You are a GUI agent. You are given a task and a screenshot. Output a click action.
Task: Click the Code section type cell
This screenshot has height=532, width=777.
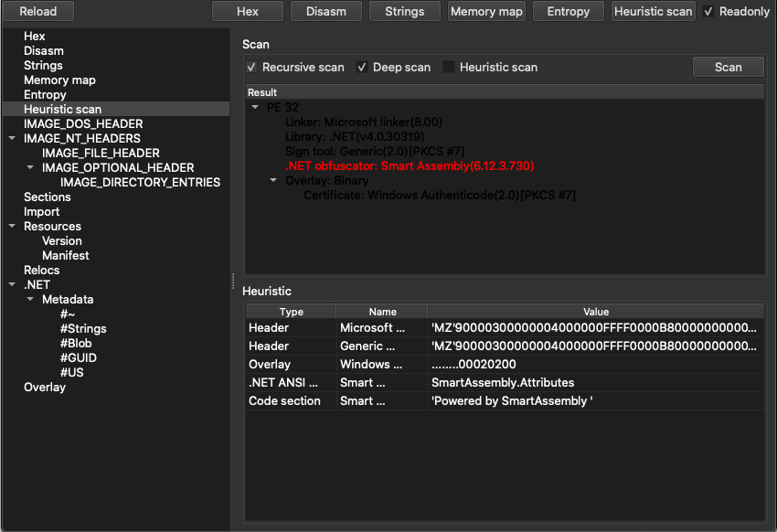pyautogui.click(x=291, y=400)
